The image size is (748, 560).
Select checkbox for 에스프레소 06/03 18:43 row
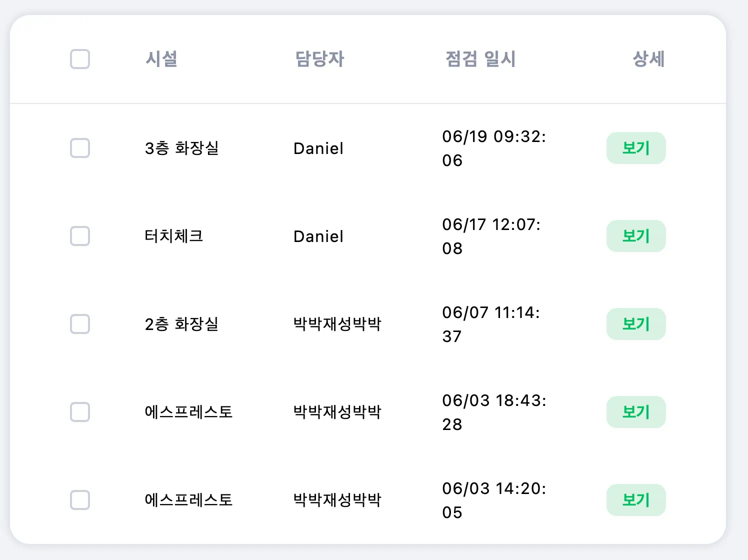point(80,412)
